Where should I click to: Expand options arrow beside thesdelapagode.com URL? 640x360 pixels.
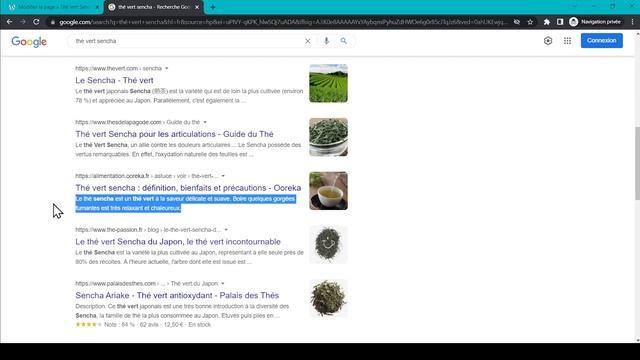(x=205, y=122)
